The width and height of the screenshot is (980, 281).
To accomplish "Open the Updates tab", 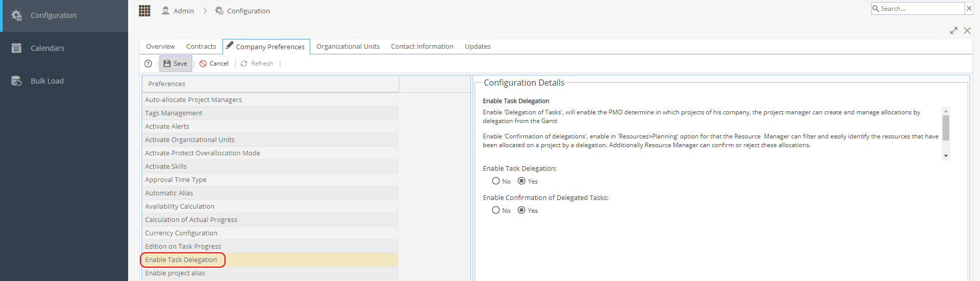I will point(478,46).
